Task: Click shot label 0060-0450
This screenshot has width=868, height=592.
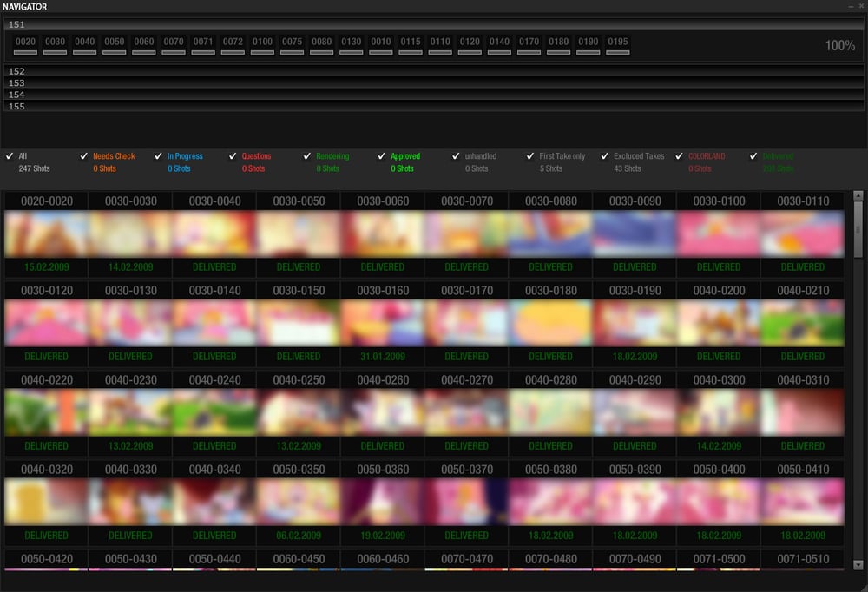Action: pyautogui.click(x=299, y=559)
